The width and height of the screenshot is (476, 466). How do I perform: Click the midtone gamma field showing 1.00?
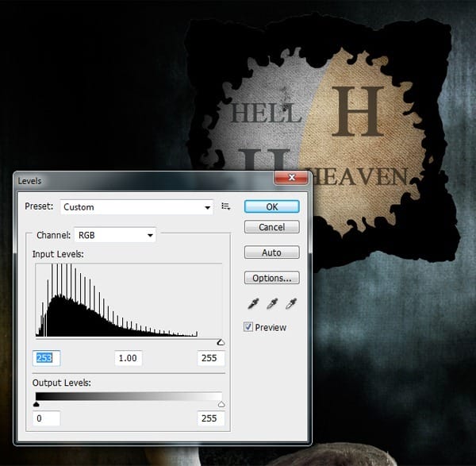[128, 358]
